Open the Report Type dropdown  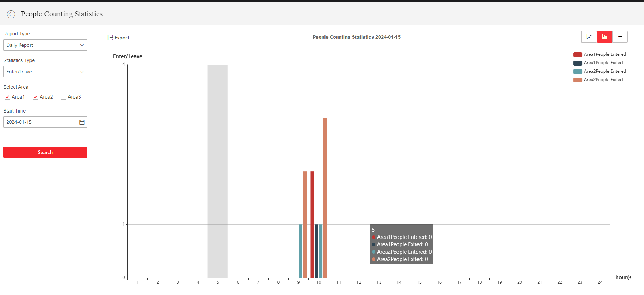[45, 45]
